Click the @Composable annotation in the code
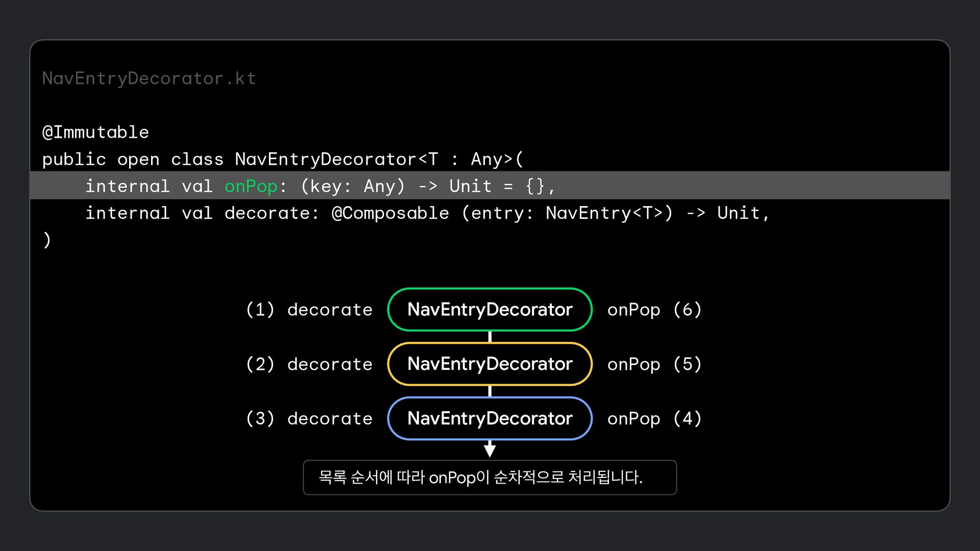Image resolution: width=980 pixels, height=551 pixels. point(390,213)
